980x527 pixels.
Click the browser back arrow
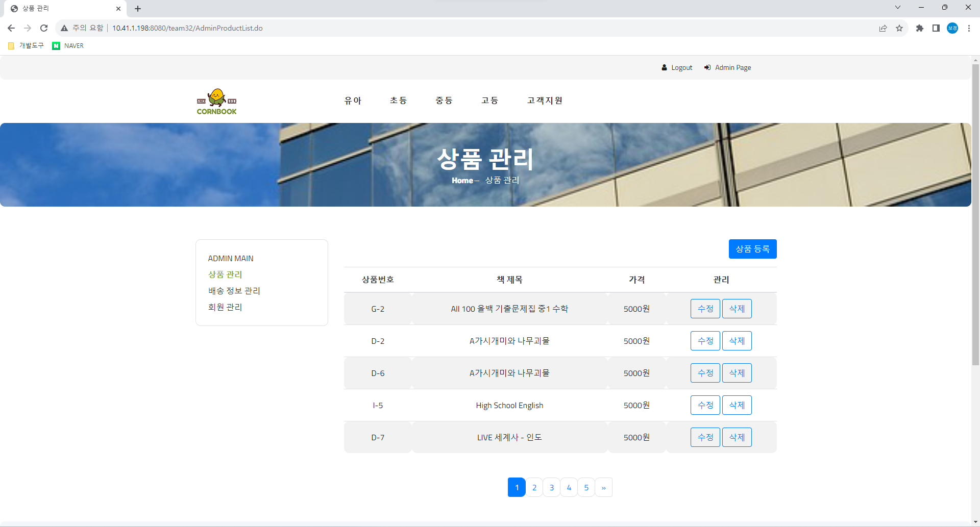pos(11,28)
